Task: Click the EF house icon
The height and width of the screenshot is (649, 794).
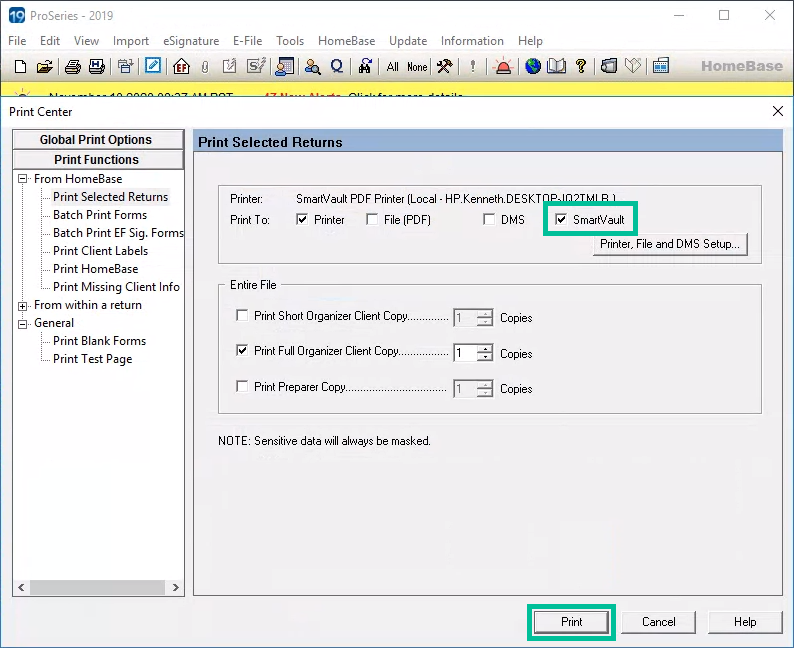Action: tap(181, 66)
